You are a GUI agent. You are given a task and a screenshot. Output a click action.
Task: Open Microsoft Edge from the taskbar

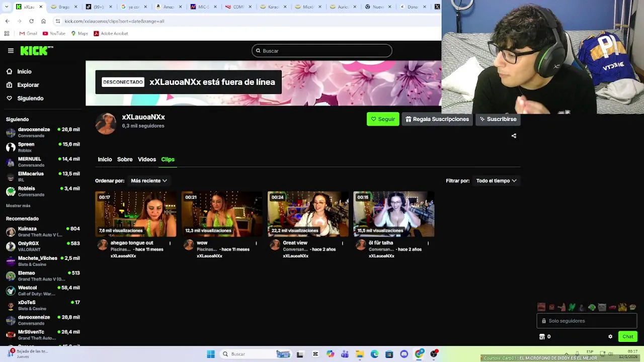[x=374, y=354]
